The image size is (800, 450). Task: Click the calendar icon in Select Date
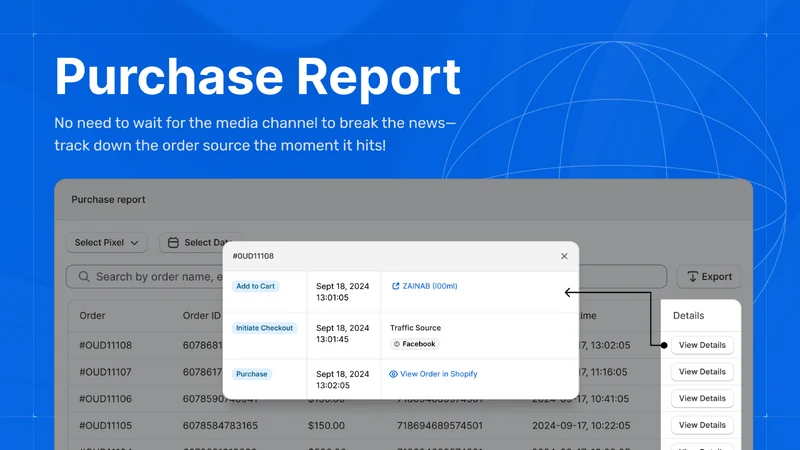click(x=173, y=242)
